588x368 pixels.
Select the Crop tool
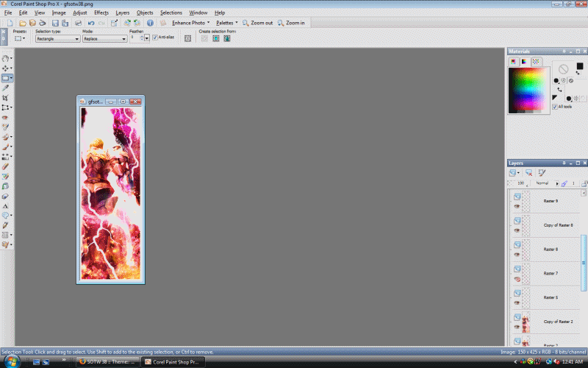click(x=5, y=98)
